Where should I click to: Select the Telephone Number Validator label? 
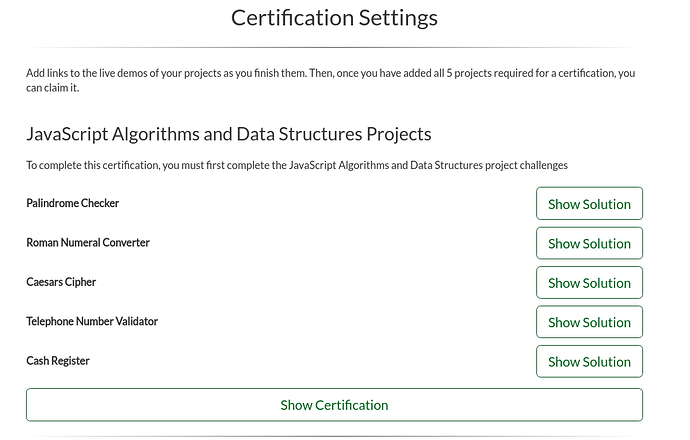[x=92, y=322]
